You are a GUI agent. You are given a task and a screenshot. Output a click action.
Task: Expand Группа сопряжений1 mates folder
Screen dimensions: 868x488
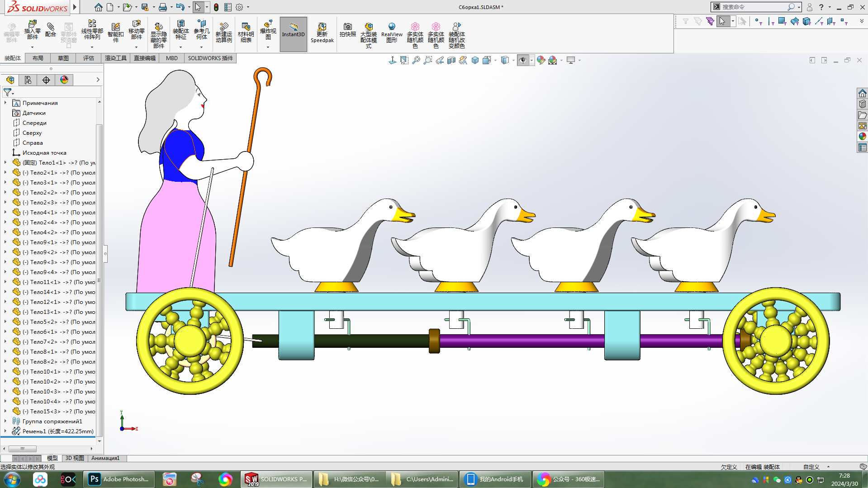pos(5,422)
